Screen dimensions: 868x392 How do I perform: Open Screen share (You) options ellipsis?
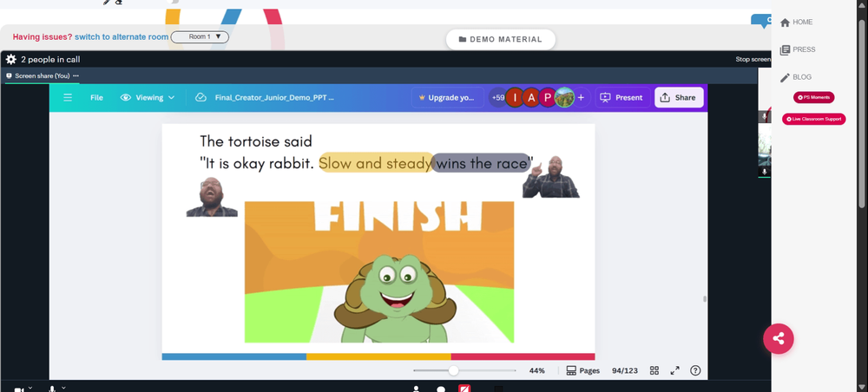pyautogui.click(x=76, y=75)
